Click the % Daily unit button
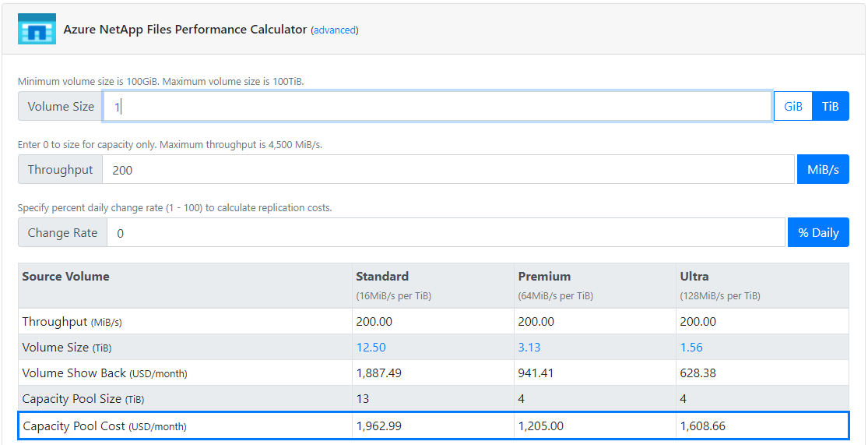868x445 pixels. (818, 233)
